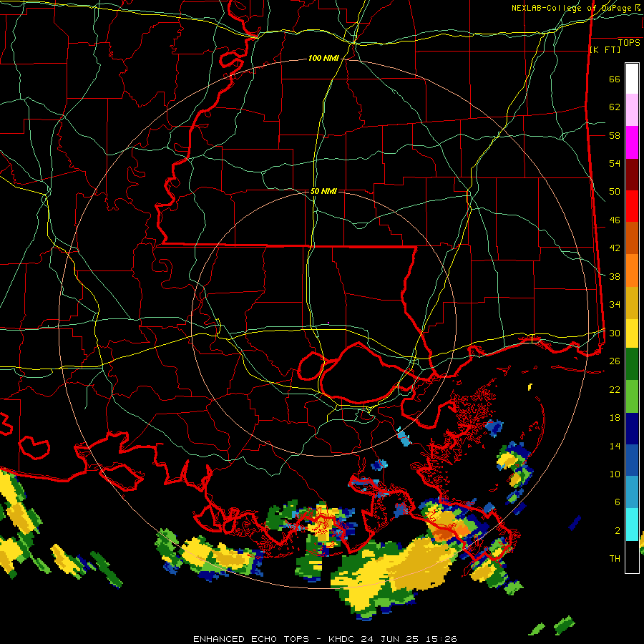Click the KHDC radar site identifier
This screenshot has width=644, height=644.
(x=343, y=639)
